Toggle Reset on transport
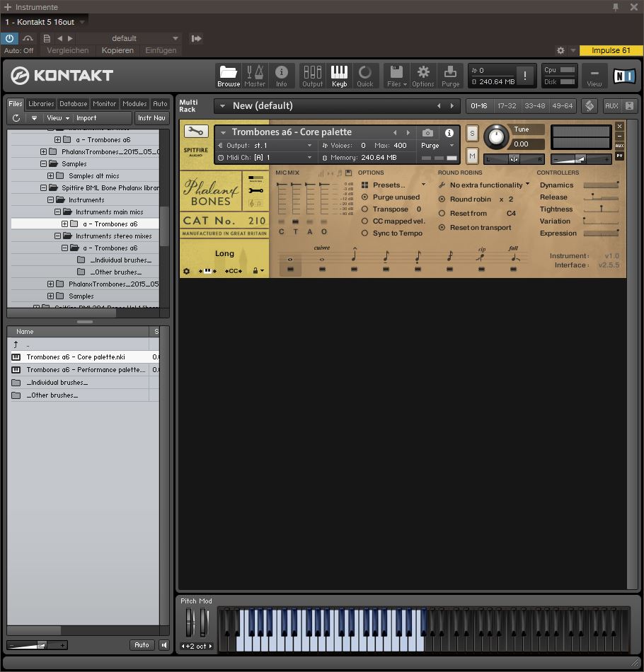This screenshot has height=672, width=644. [442, 228]
